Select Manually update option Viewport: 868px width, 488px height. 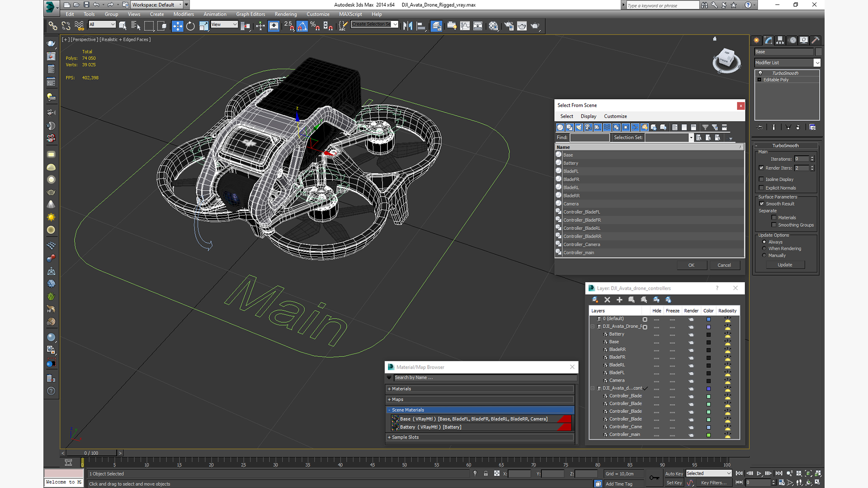click(x=764, y=255)
